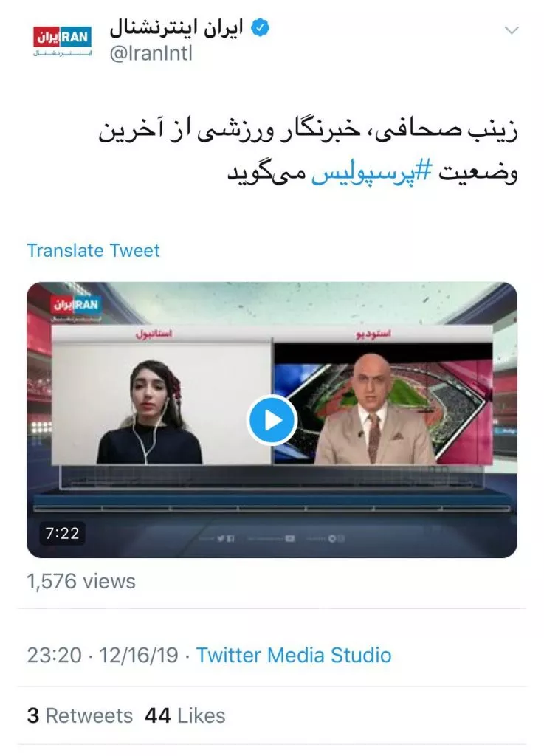
Task: Click the female reporter's video panel
Action: tap(161, 404)
